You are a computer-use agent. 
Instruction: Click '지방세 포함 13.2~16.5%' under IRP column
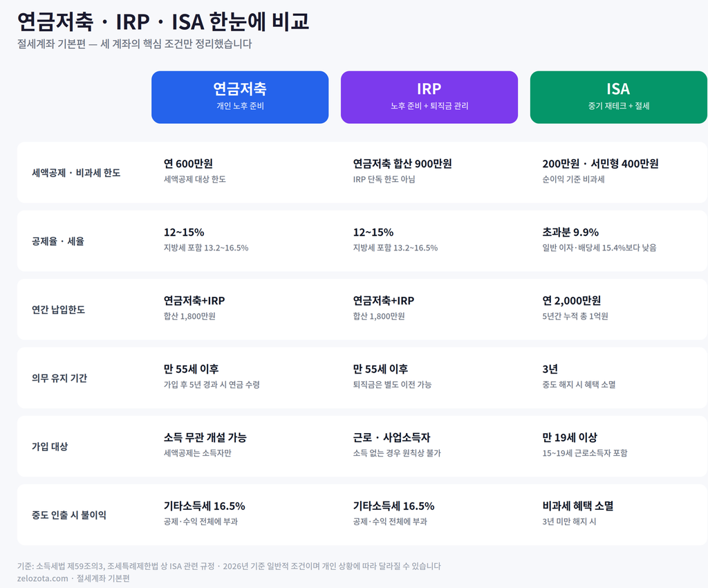click(395, 248)
